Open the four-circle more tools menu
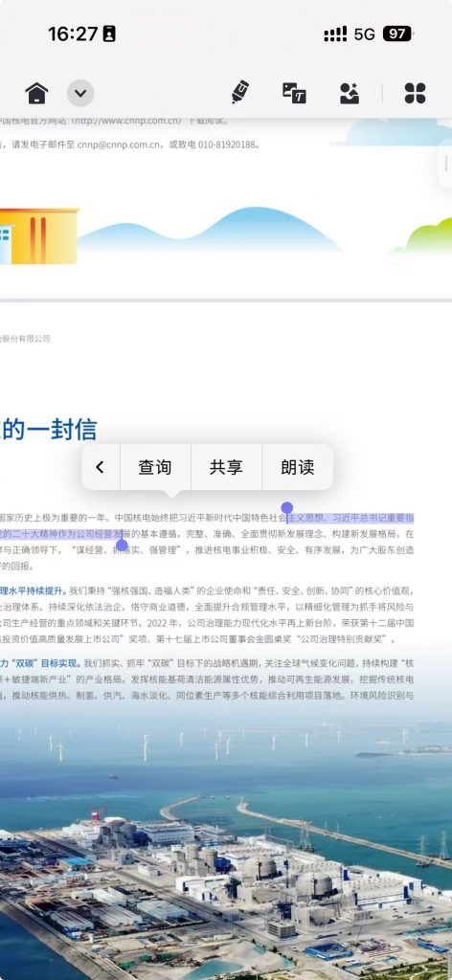 tap(415, 93)
